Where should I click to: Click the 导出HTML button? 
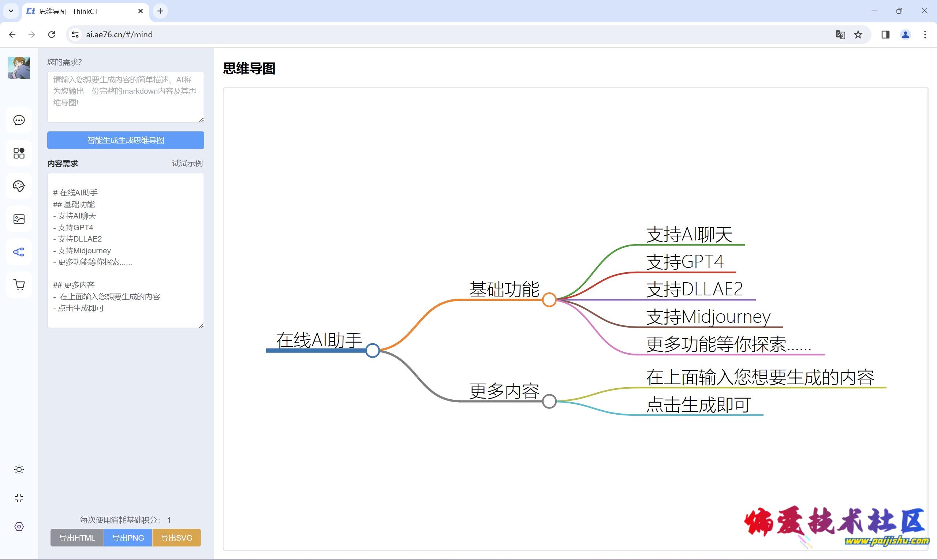pos(77,538)
